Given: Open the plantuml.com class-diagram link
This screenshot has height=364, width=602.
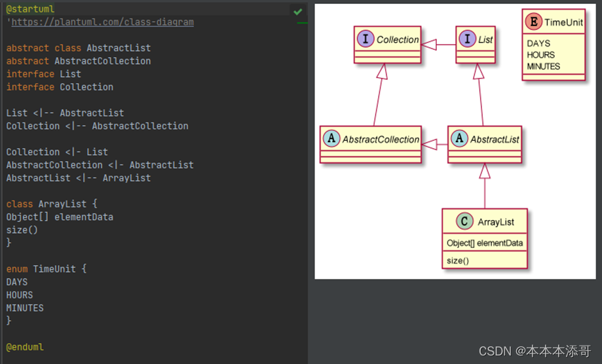Looking at the screenshot, I should (x=102, y=22).
